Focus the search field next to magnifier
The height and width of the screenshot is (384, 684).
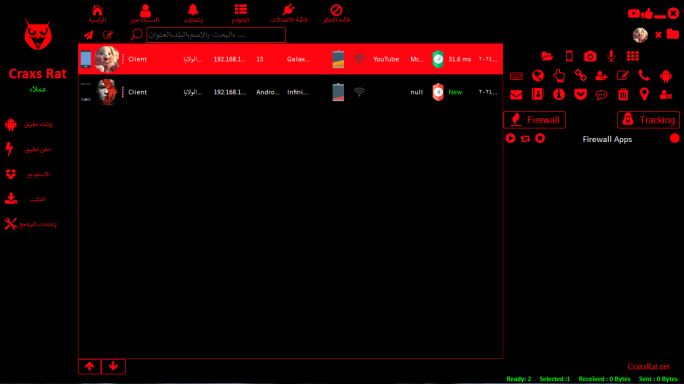[x=216, y=35]
